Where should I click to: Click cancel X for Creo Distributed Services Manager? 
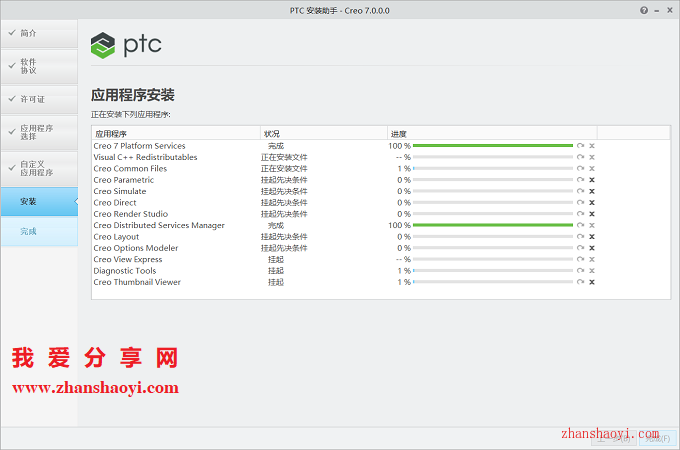[592, 225]
